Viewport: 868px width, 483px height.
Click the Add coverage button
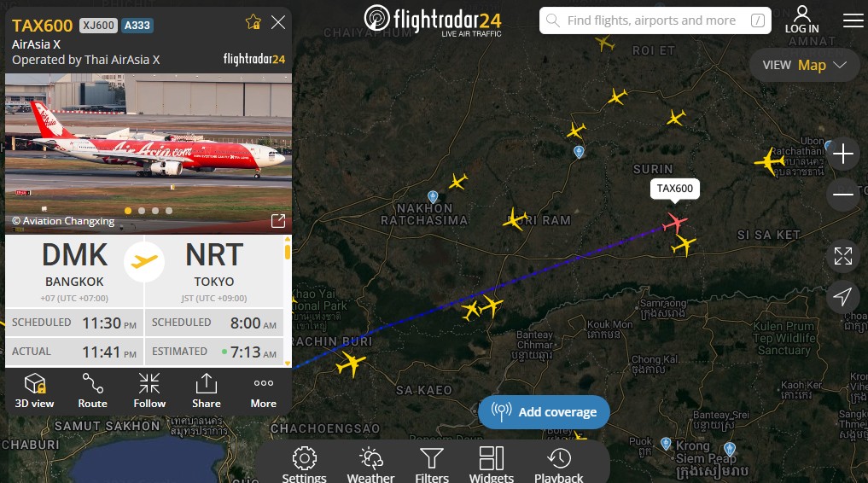click(x=544, y=412)
